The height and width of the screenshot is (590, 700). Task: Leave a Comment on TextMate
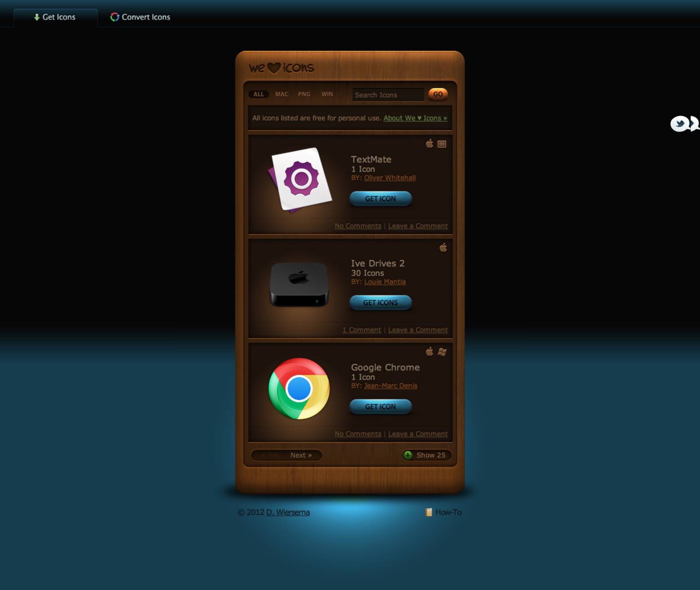418,226
